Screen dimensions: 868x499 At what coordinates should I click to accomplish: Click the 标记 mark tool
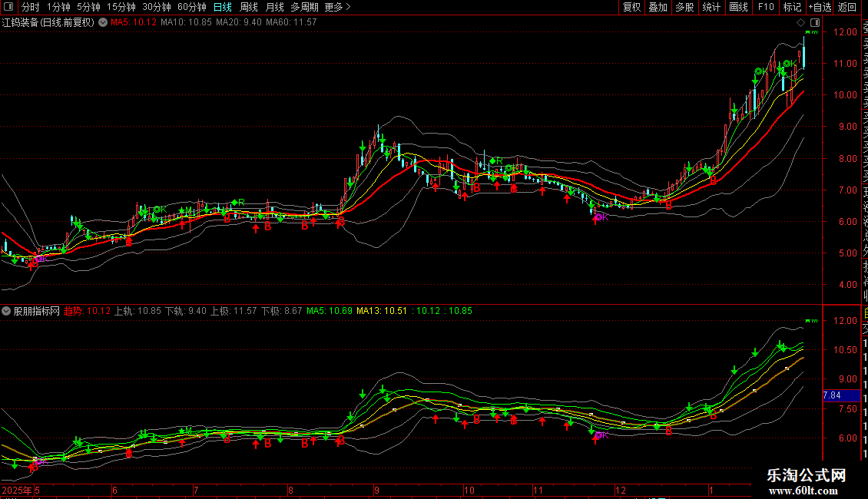(792, 7)
